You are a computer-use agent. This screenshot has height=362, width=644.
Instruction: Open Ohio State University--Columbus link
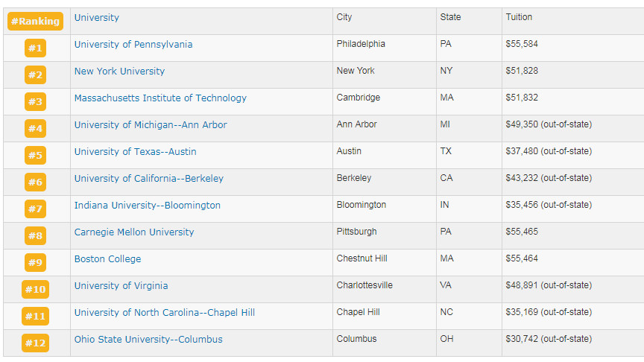(x=148, y=340)
